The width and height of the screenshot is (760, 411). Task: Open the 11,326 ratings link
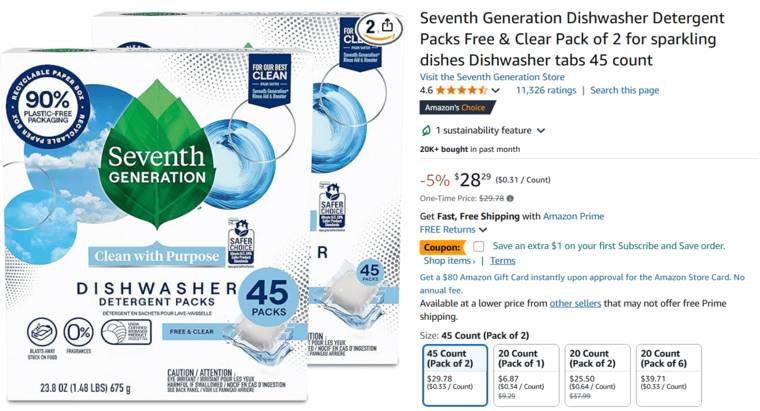tap(546, 90)
